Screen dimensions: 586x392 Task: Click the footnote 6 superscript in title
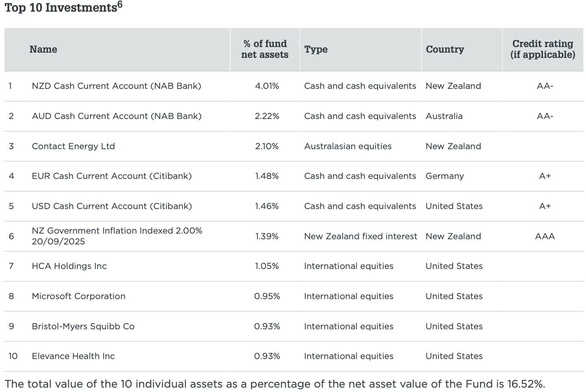(x=120, y=5)
